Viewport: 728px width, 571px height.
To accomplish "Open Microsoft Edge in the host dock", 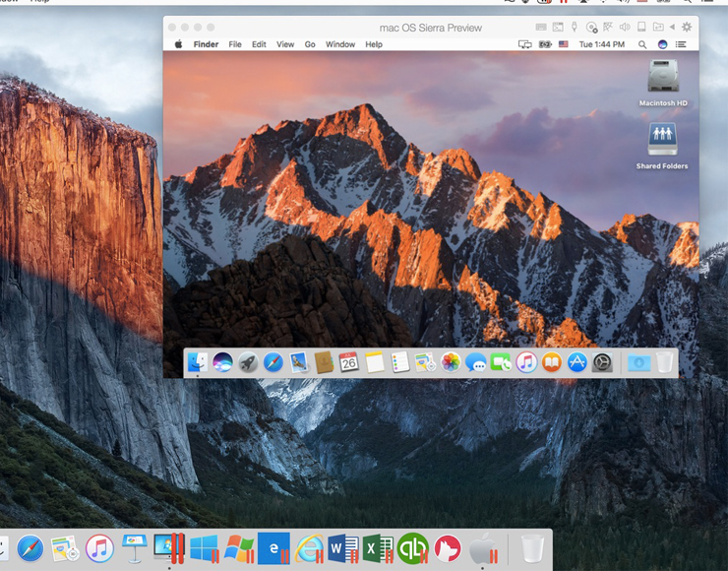I will coord(273,548).
